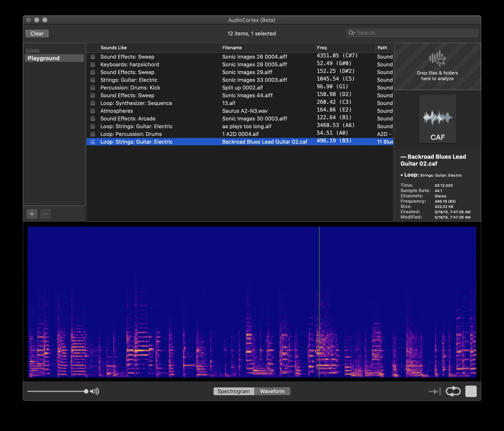
Task: Sort by the Path column header
Action: (384, 48)
